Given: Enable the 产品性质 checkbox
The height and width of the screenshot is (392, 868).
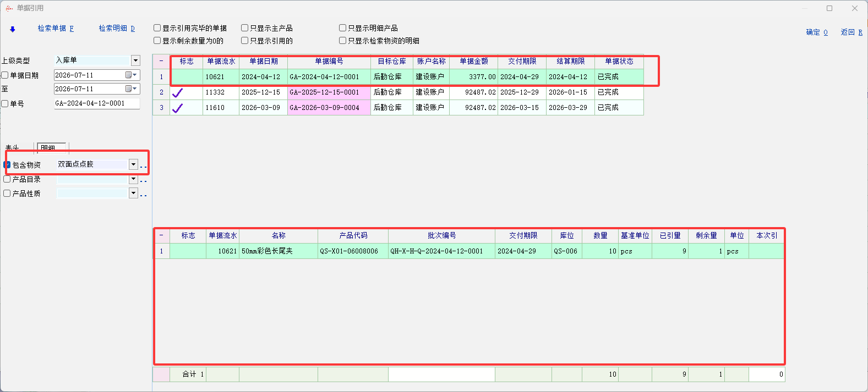Looking at the screenshot, I should (x=7, y=194).
